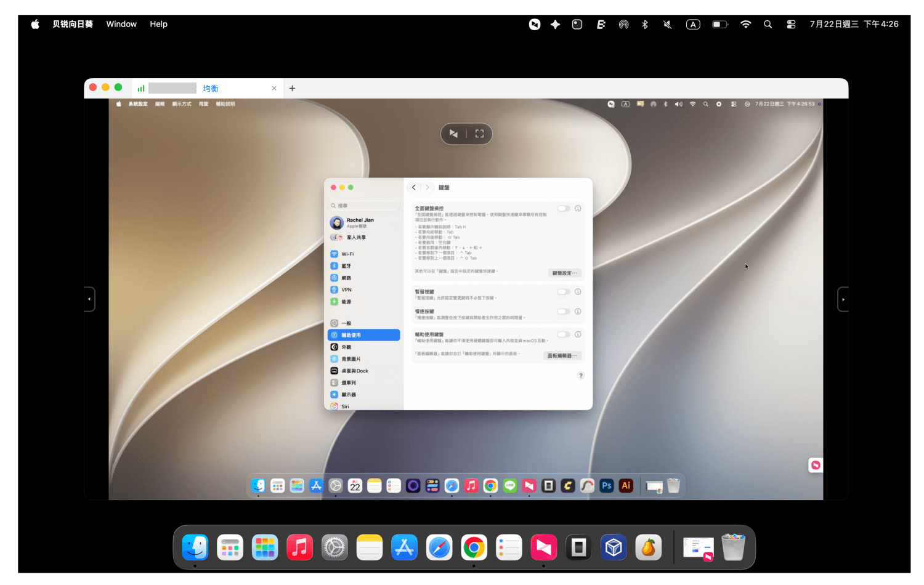
Task: Enable the 暫留按鍵 switch
Action: pos(563,292)
